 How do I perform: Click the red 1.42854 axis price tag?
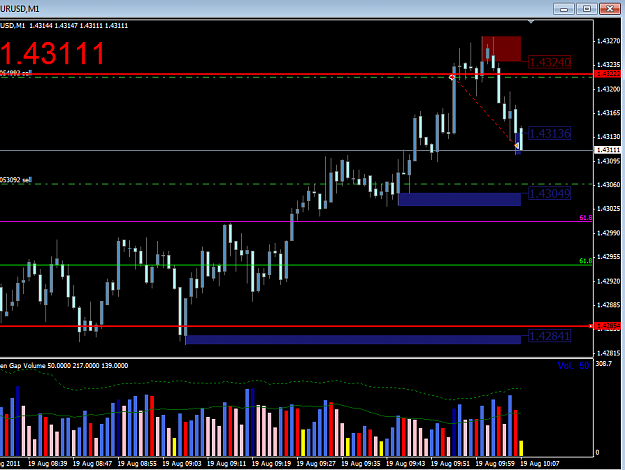(608, 326)
